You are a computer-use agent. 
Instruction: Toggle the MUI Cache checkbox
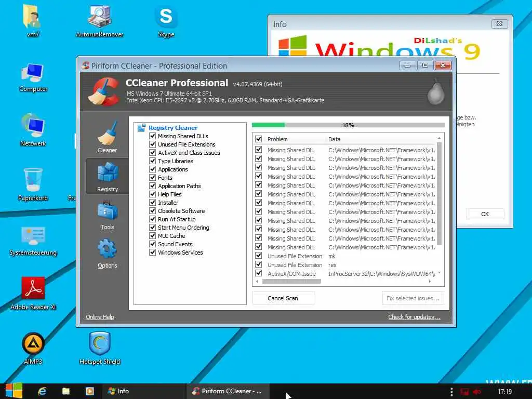coord(153,235)
